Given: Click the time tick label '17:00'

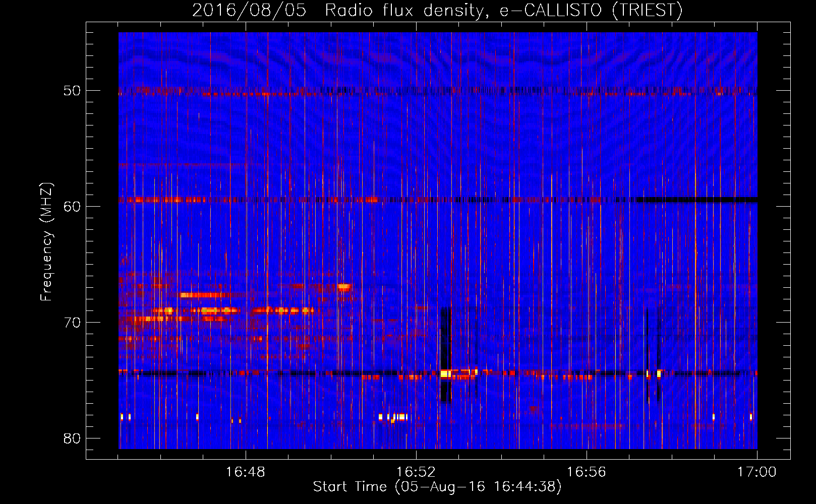Looking at the screenshot, I should click(x=757, y=472).
